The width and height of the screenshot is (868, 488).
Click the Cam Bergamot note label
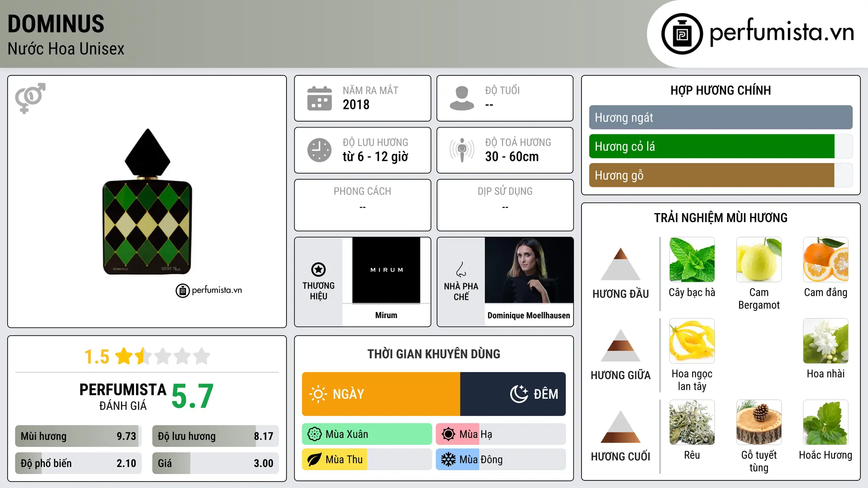[x=759, y=299]
